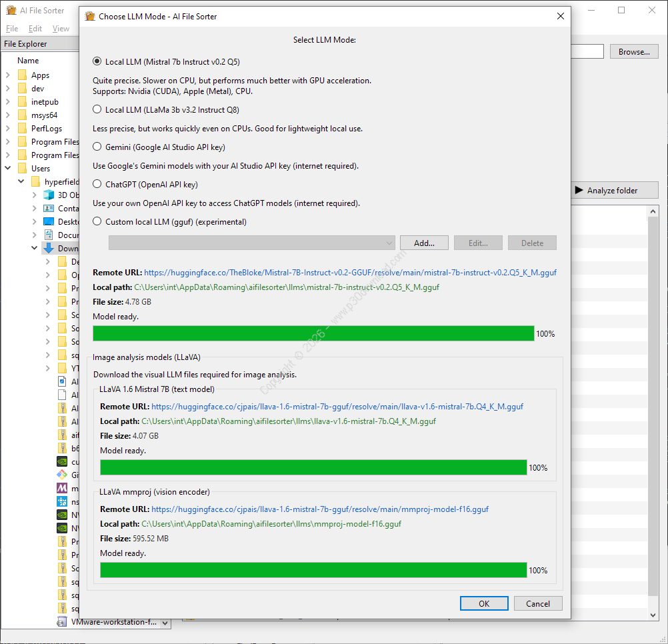Click the Contacts folder icon
The height and width of the screenshot is (644, 668).
49,209
